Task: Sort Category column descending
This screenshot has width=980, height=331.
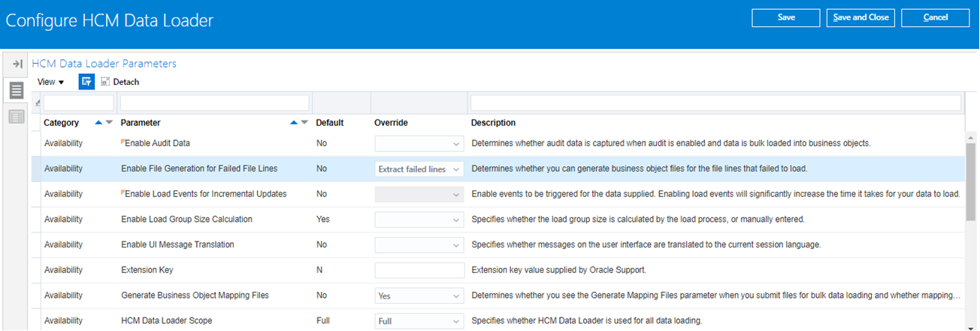Action: tap(109, 123)
